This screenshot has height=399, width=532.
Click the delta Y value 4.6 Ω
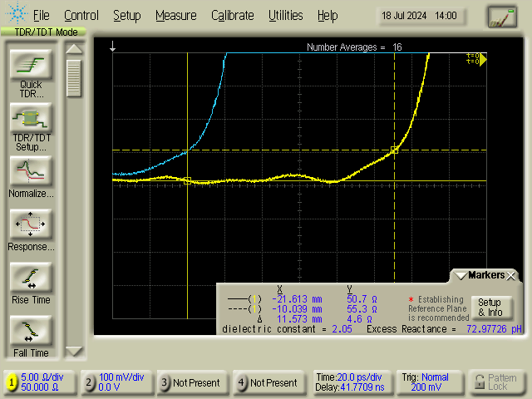pos(360,319)
